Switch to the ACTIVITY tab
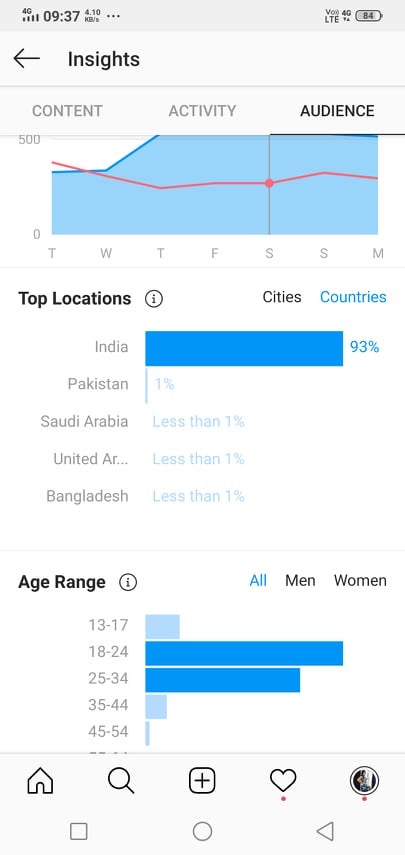 (x=202, y=111)
